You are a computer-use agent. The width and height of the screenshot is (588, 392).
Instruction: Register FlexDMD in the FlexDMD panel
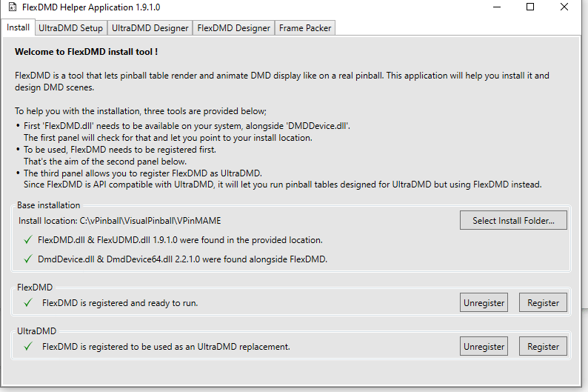click(543, 303)
